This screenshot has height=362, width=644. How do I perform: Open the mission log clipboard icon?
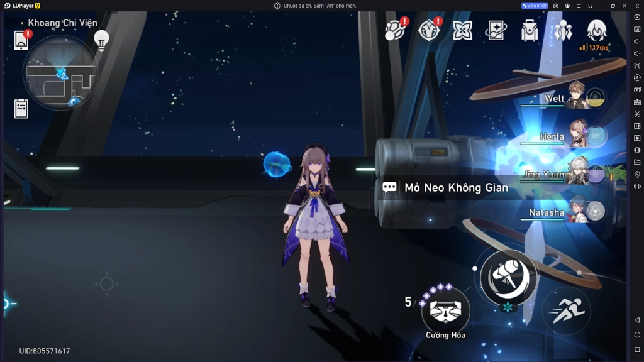point(21,108)
